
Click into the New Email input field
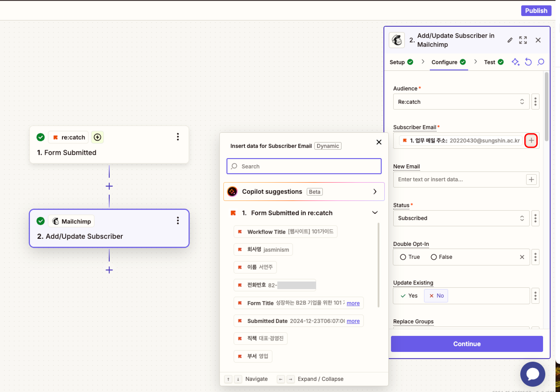tap(459, 180)
